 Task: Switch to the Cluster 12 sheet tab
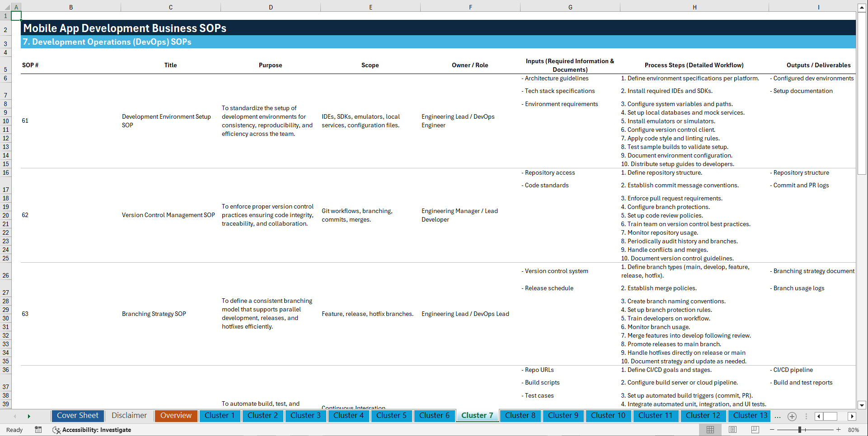(x=703, y=415)
